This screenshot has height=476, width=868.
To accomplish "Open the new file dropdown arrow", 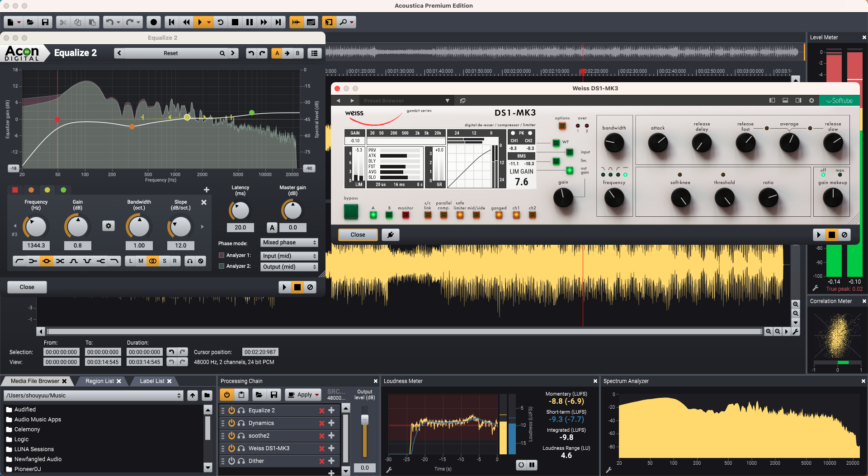I will point(19,22).
